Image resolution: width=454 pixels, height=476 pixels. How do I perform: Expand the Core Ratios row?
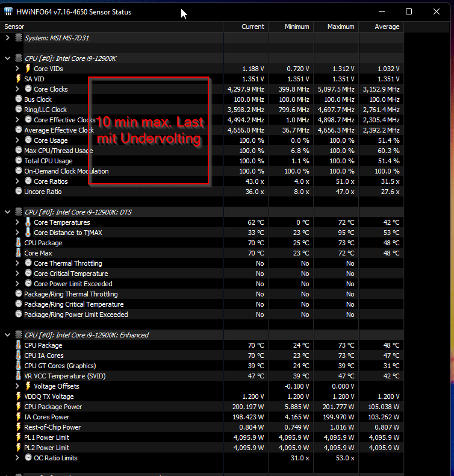(x=17, y=181)
